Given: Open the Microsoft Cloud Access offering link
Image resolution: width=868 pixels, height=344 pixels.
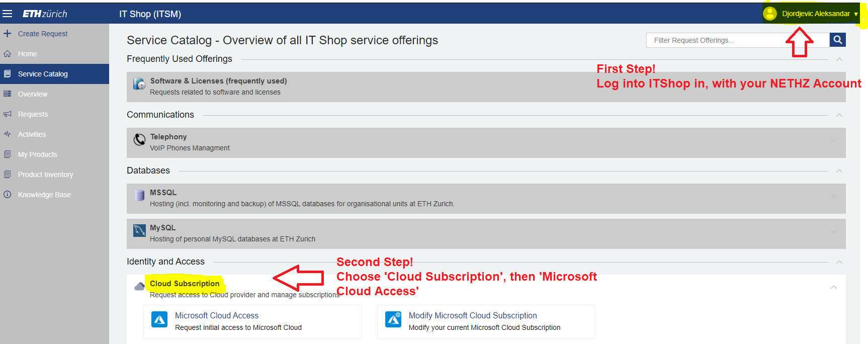Looking at the screenshot, I should click(217, 315).
